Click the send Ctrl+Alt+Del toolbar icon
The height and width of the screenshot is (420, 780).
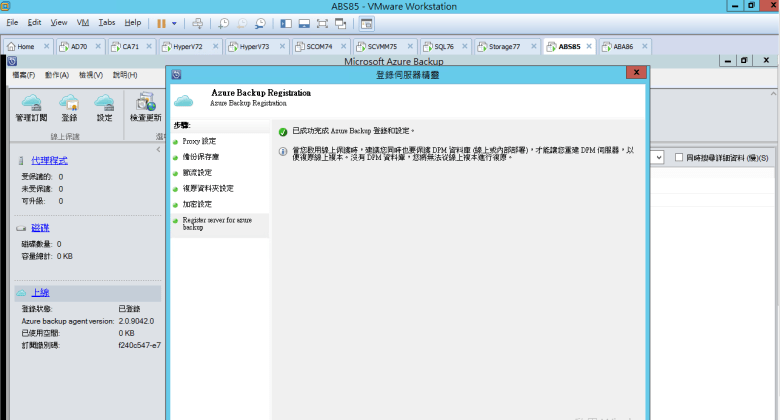pos(197,22)
